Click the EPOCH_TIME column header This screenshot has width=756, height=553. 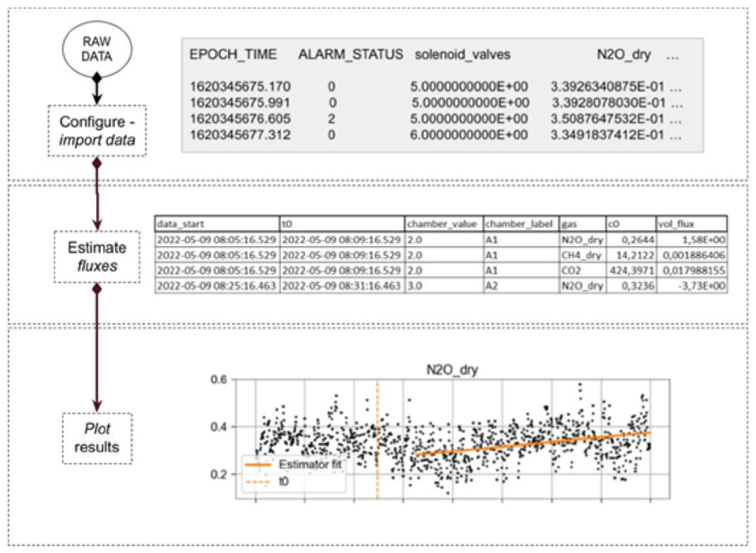(233, 54)
